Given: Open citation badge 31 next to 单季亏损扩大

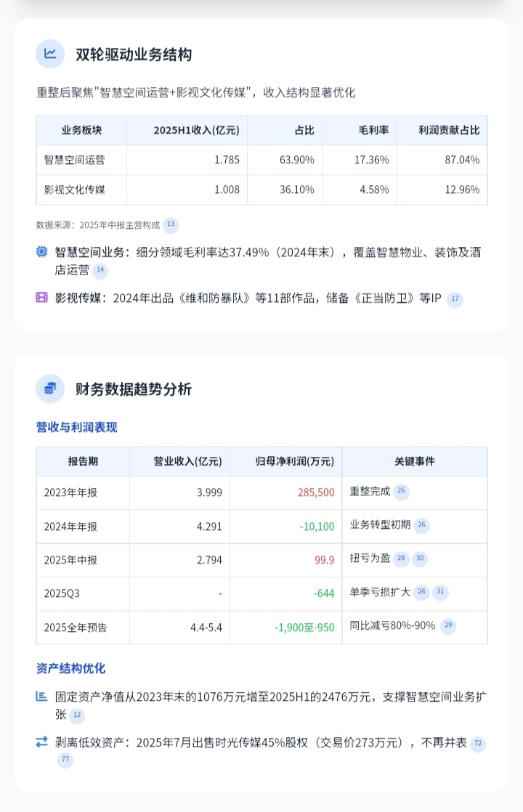Looking at the screenshot, I should pos(440,592).
